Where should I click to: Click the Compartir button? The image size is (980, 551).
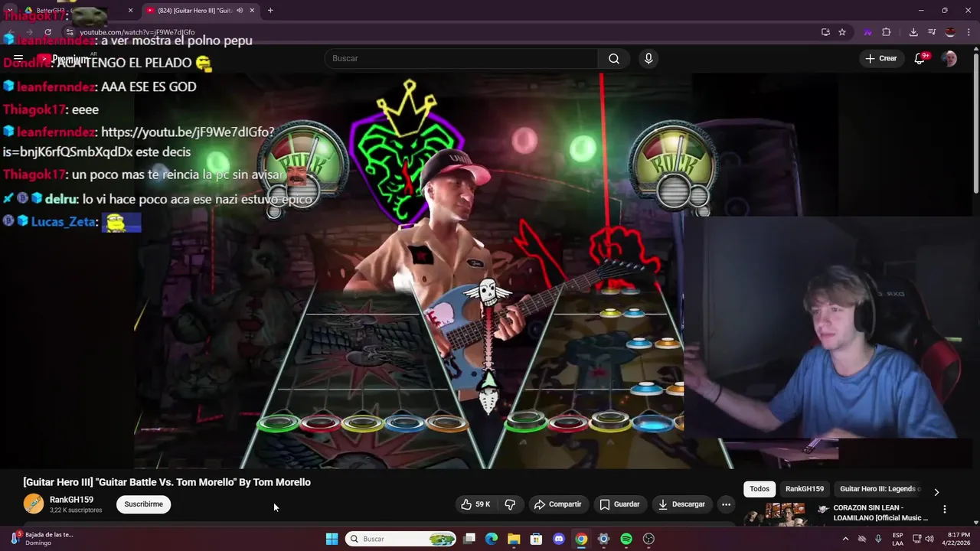point(558,504)
